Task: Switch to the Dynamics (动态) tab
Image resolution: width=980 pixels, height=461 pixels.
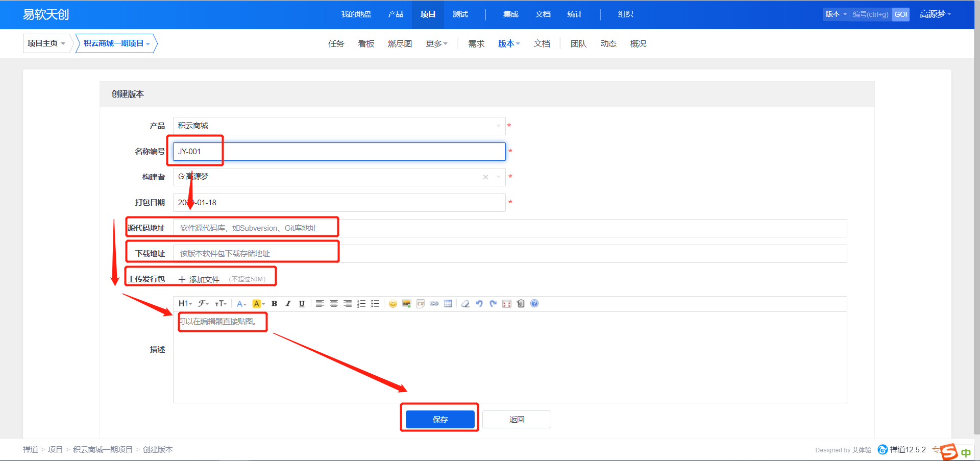Action: [x=608, y=44]
